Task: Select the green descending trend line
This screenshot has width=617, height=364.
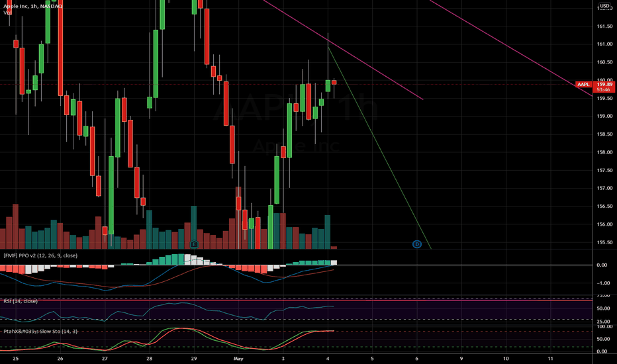Action: [x=380, y=148]
